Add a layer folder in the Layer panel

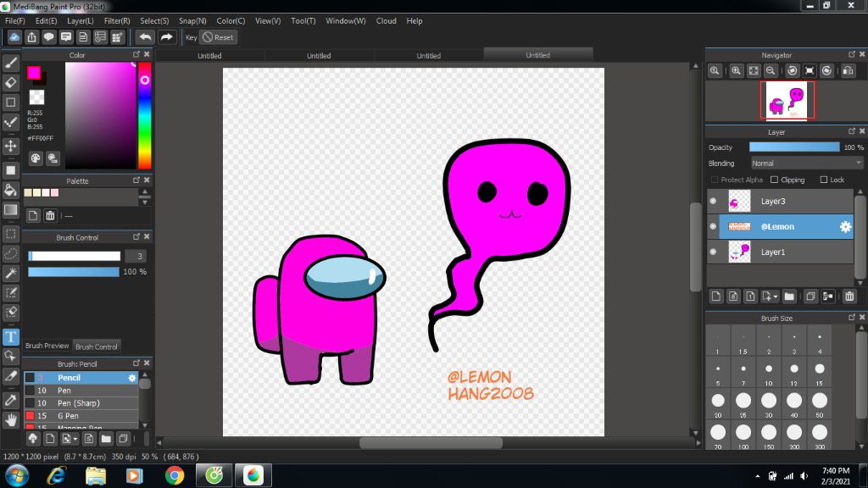pos(789,297)
